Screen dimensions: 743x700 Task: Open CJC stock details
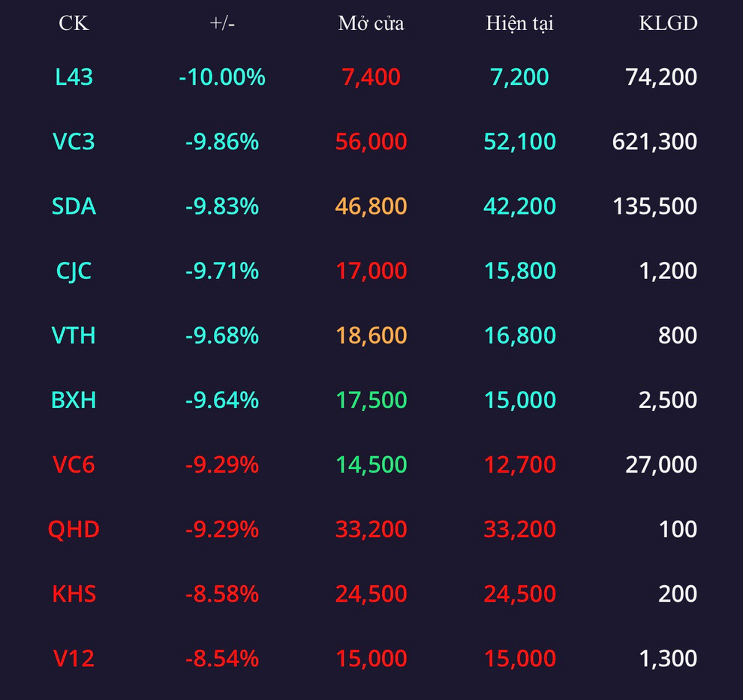(x=74, y=271)
